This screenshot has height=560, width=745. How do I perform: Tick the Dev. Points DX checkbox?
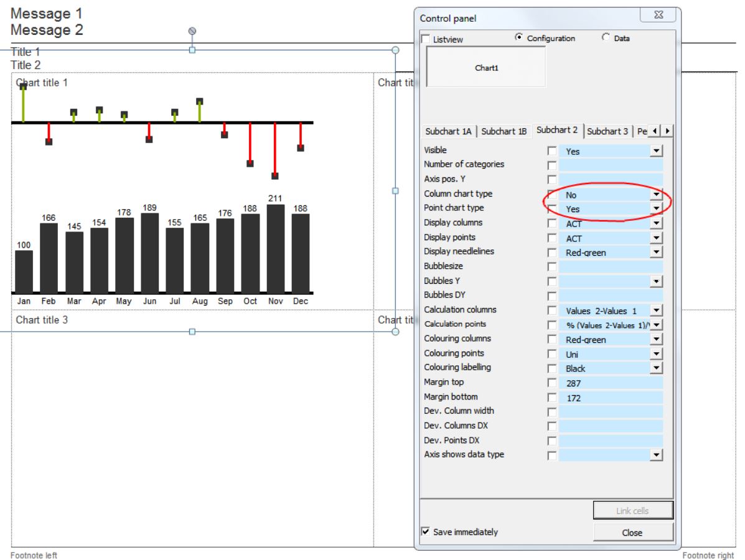[x=551, y=441]
